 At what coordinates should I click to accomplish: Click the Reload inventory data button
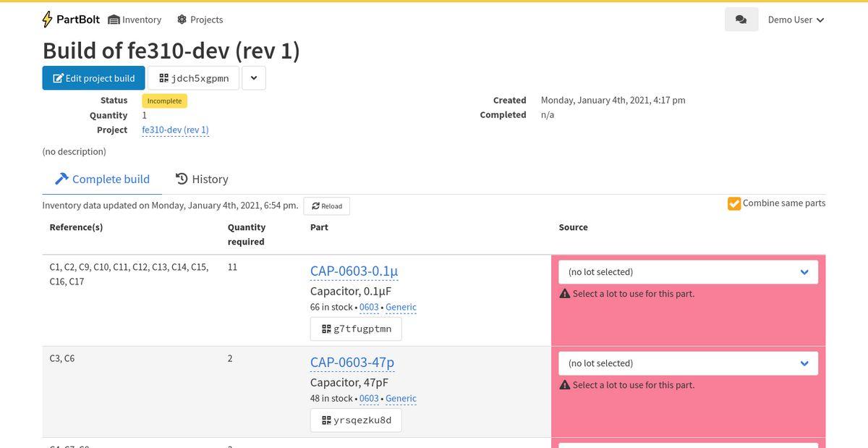click(x=326, y=206)
